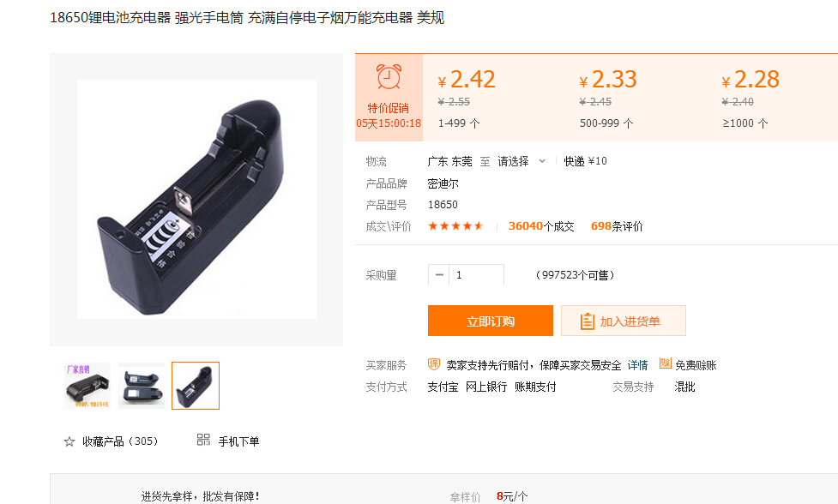This screenshot has width=838, height=504.
Task: Click the chevron arrow beside 请选择
Action: click(542, 161)
